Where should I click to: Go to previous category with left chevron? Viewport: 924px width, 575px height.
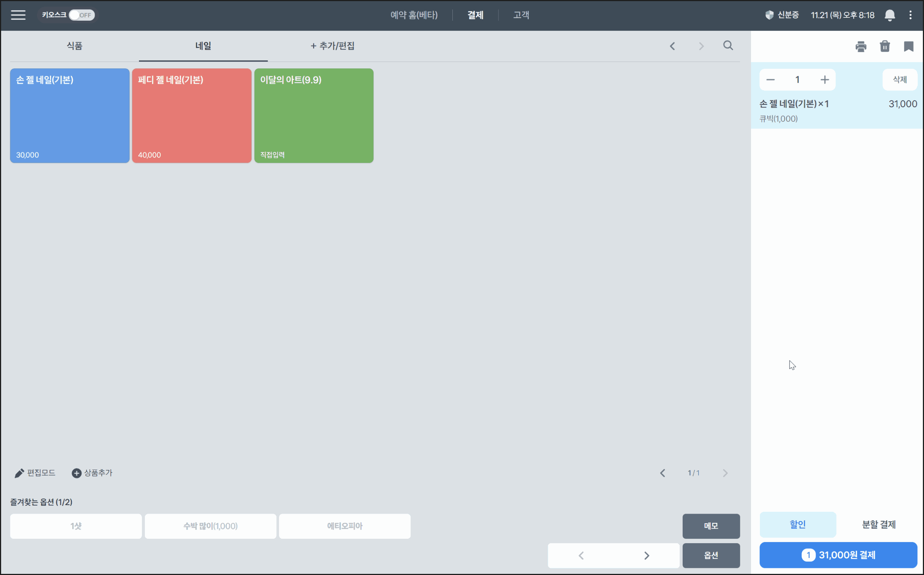click(x=672, y=46)
